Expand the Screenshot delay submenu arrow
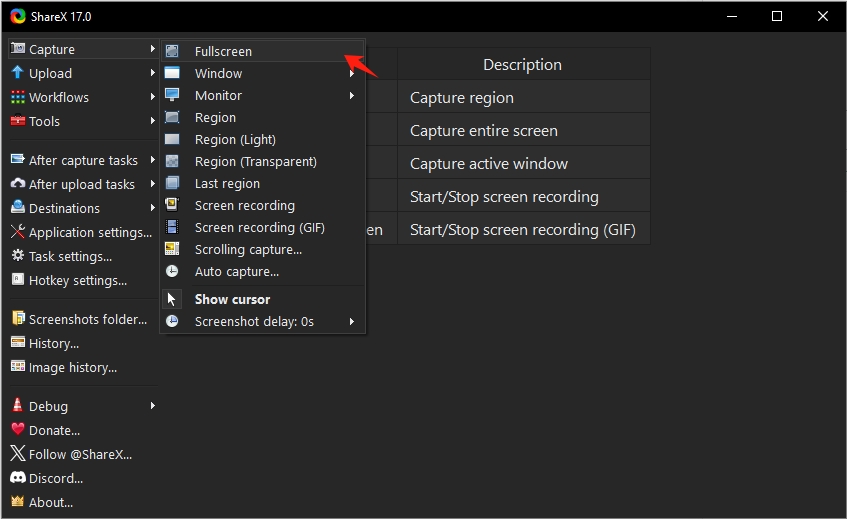 pos(352,321)
